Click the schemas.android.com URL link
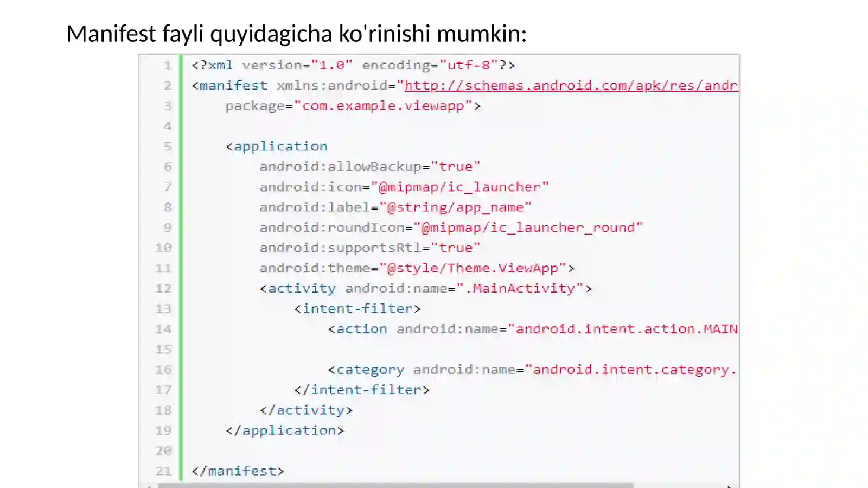 coord(571,86)
